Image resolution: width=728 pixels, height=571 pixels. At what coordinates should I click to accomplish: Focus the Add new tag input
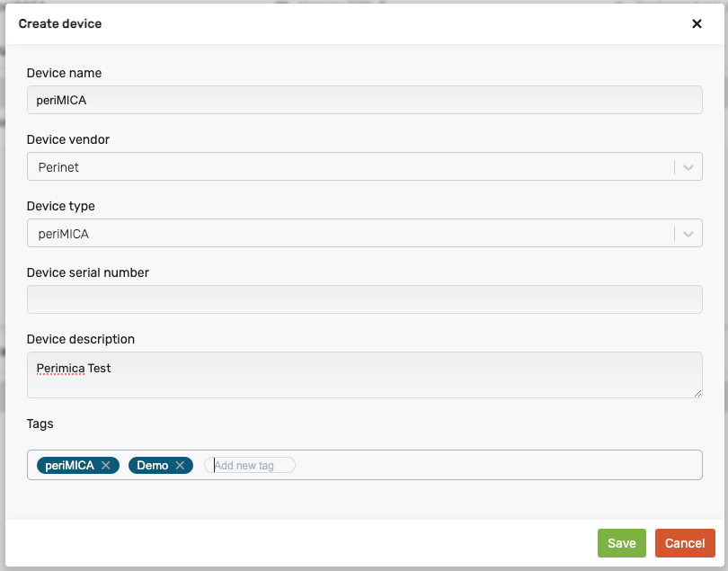click(250, 466)
